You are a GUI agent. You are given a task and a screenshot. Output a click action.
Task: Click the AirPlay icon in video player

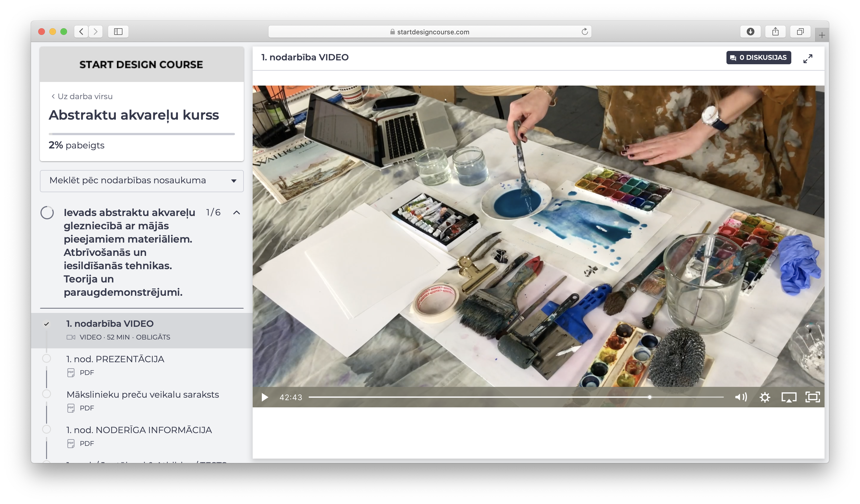click(789, 397)
